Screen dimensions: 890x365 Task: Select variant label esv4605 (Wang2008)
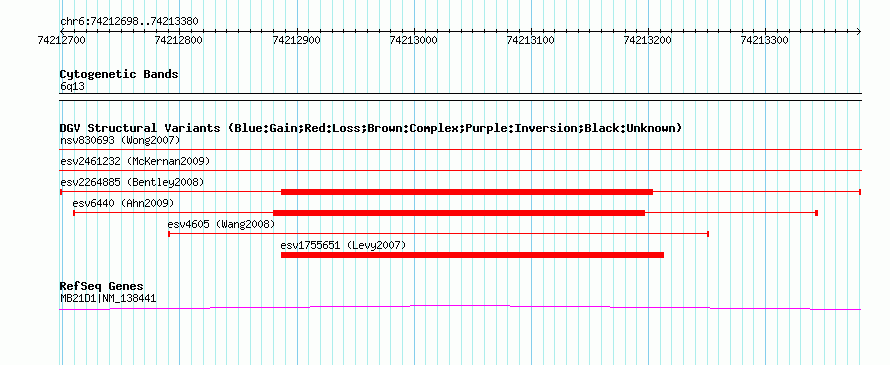coord(221,224)
